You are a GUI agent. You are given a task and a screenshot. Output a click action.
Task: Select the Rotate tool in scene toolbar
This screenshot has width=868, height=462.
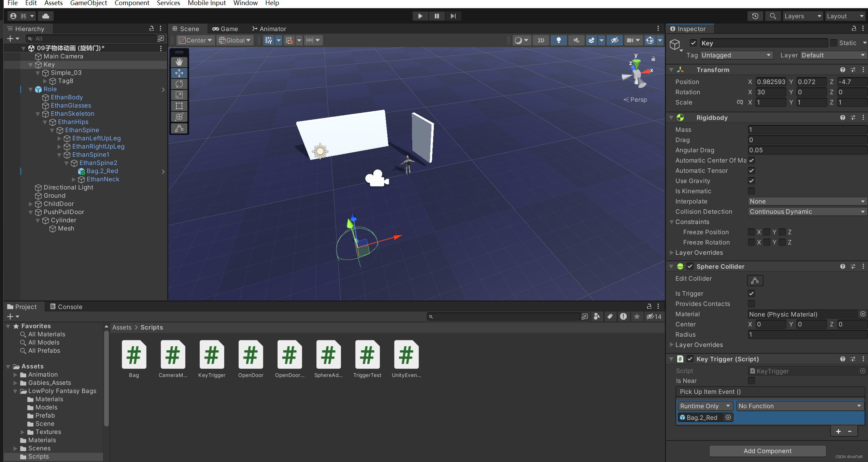click(x=179, y=84)
